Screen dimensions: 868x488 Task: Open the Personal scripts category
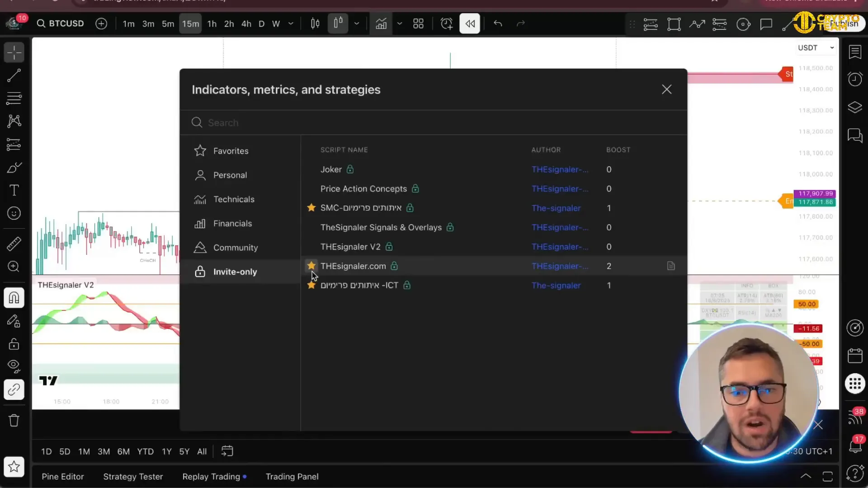[240, 175]
